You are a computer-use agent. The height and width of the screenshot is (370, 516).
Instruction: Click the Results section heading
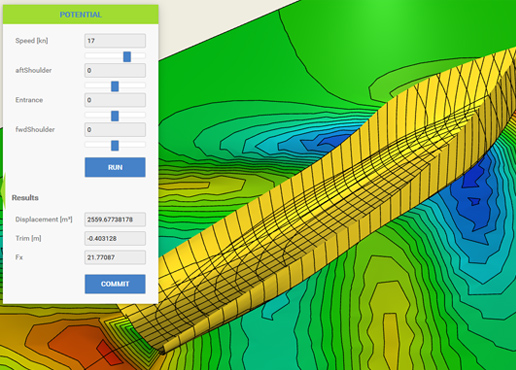(x=25, y=198)
